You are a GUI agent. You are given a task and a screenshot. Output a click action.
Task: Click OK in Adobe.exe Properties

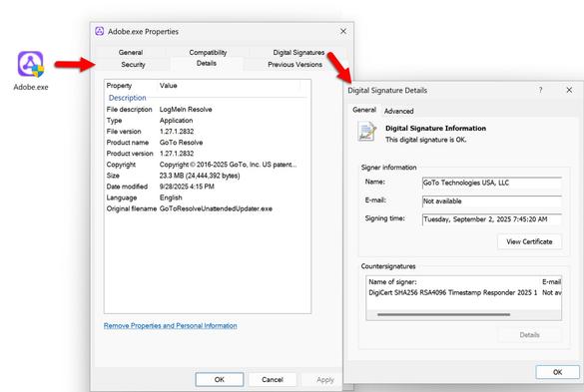click(x=220, y=379)
